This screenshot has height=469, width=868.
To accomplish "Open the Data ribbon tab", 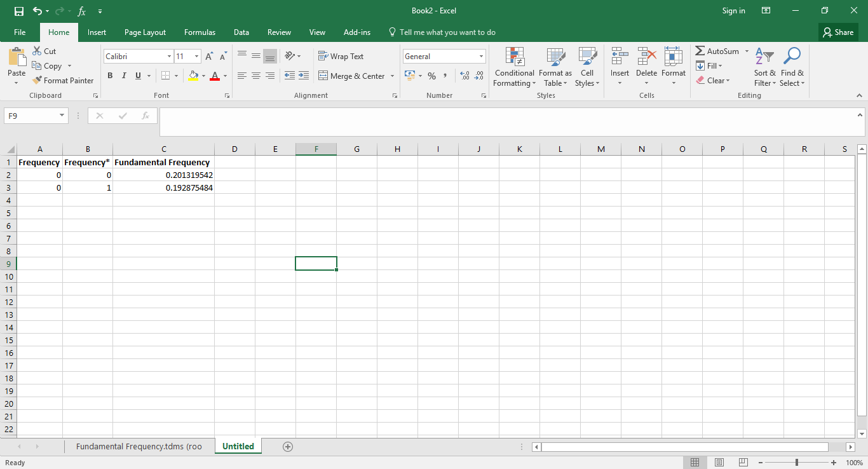I will 241,32.
